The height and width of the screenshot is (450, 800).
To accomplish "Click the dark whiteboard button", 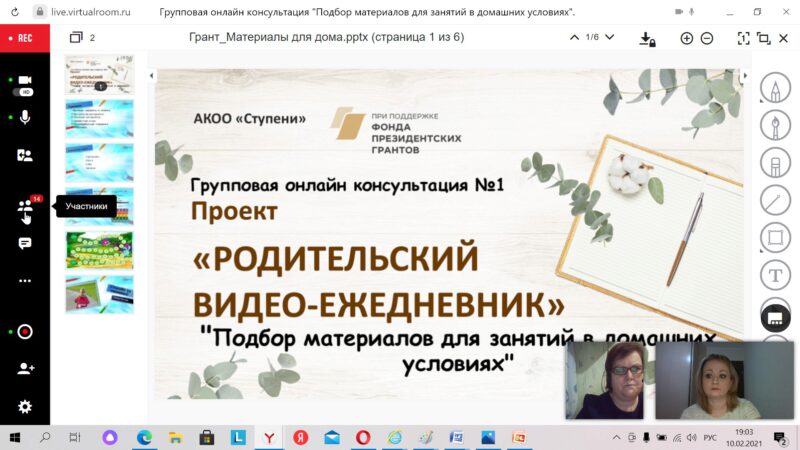I will pos(776,318).
